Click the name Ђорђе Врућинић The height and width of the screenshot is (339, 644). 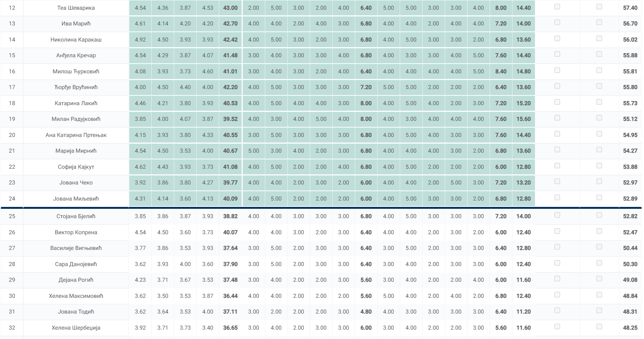pos(76,87)
